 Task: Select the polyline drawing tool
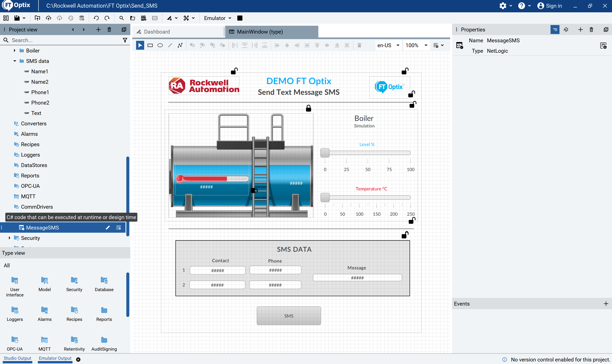[180, 45]
